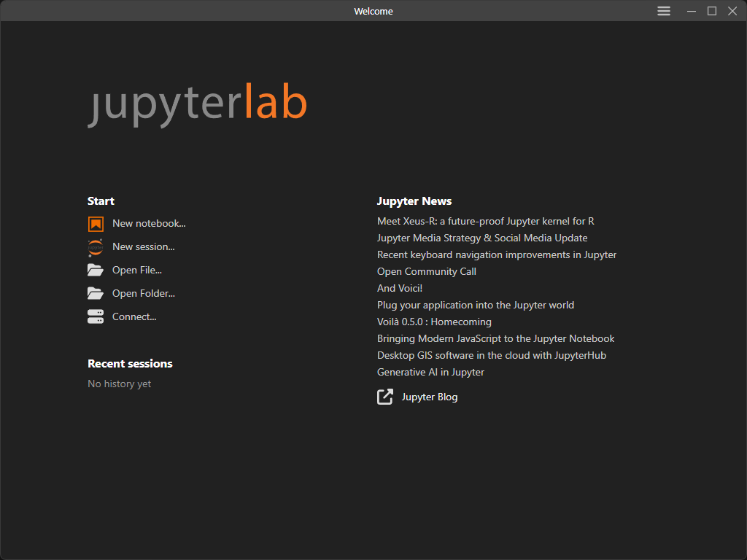Screen dimensions: 747x560
Task: Click the Jupyter logo beside New session
Action: pyautogui.click(x=96, y=247)
